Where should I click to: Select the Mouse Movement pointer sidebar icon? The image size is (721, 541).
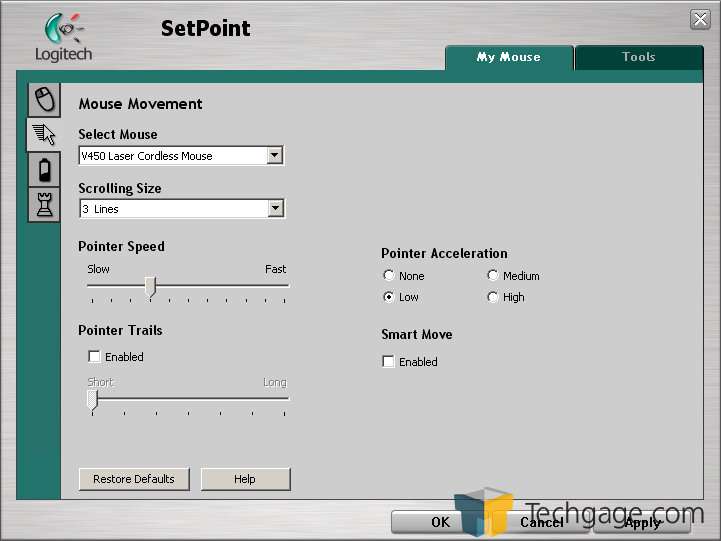click(44, 134)
